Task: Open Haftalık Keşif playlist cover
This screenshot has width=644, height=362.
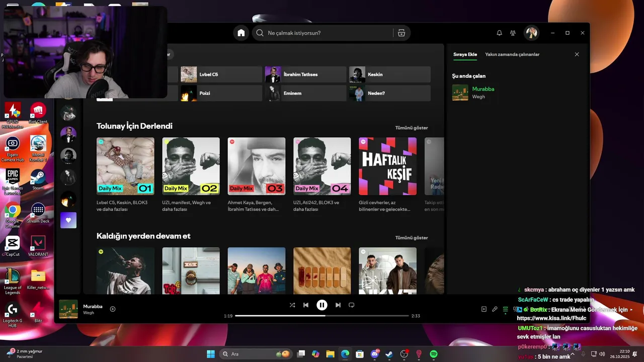Action: coord(387,166)
